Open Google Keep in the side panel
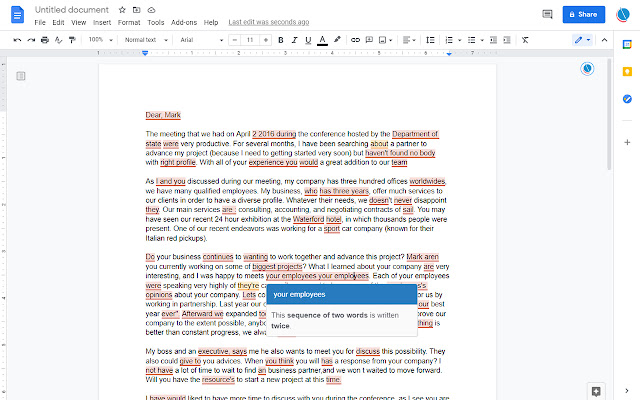This screenshot has width=640, height=400. (x=626, y=70)
